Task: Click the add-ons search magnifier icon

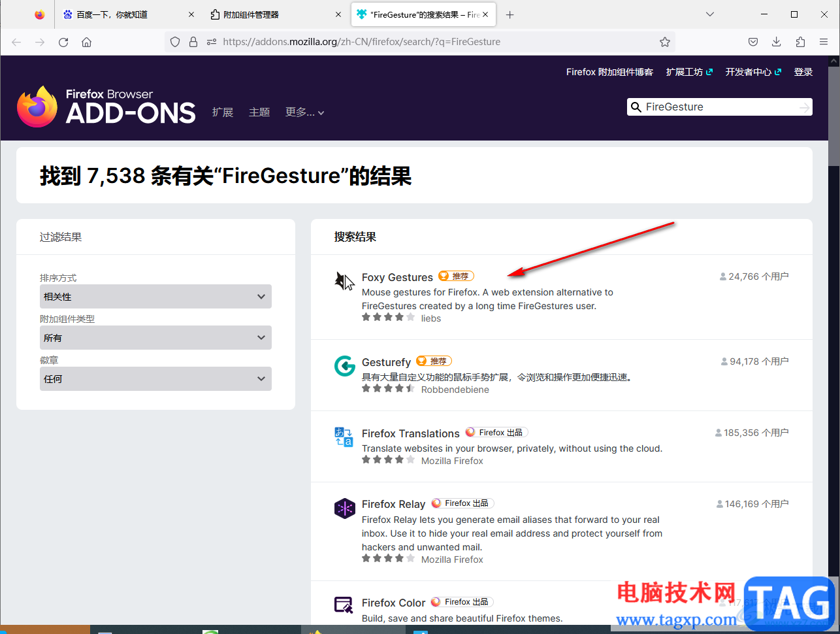Action: (x=636, y=107)
